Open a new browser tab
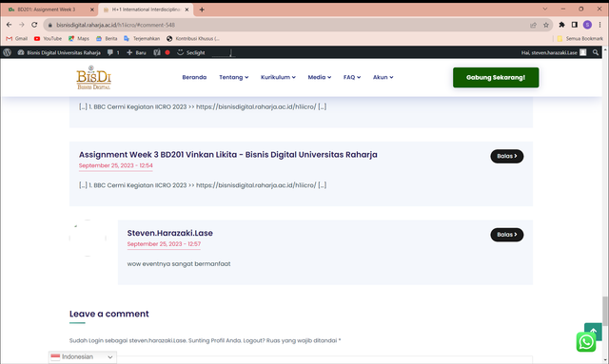Viewport: 609px width, 364px height. (202, 10)
